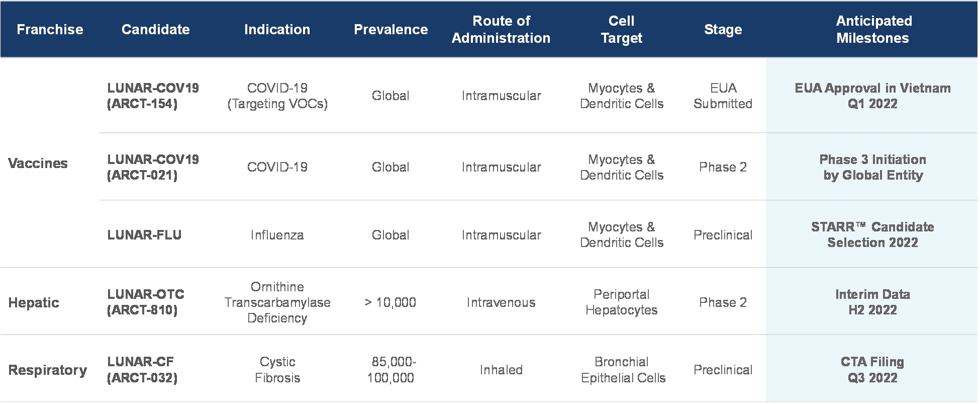Click the CTA Filing Q3 2022 milestone
Screen dimensions: 980x404
coord(872,370)
